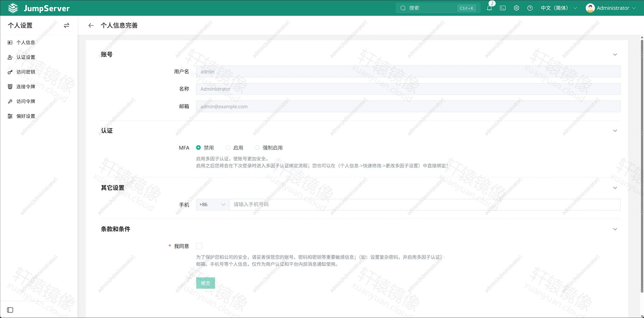Viewport: 644px width, 318px height.
Task: Select MFA 禁用 radio option
Action: pos(198,148)
